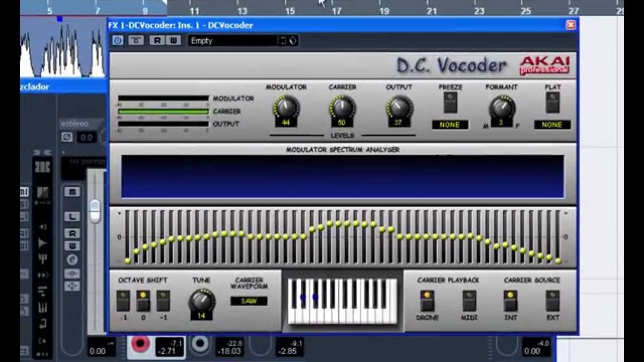Screen dimensions: 644x362
Task: Toggle the mixer channel Listen L button
Action: 72,217
